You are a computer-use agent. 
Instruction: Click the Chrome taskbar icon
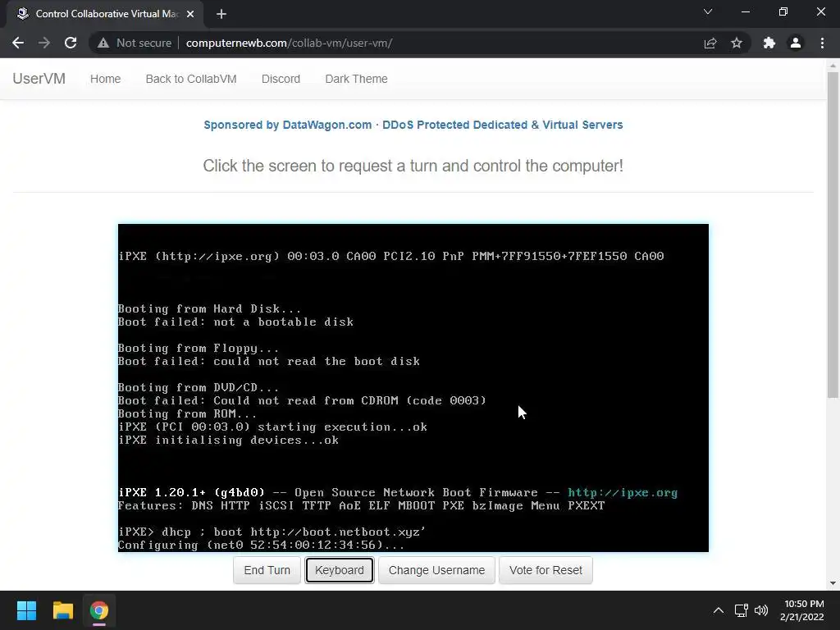coord(99,610)
